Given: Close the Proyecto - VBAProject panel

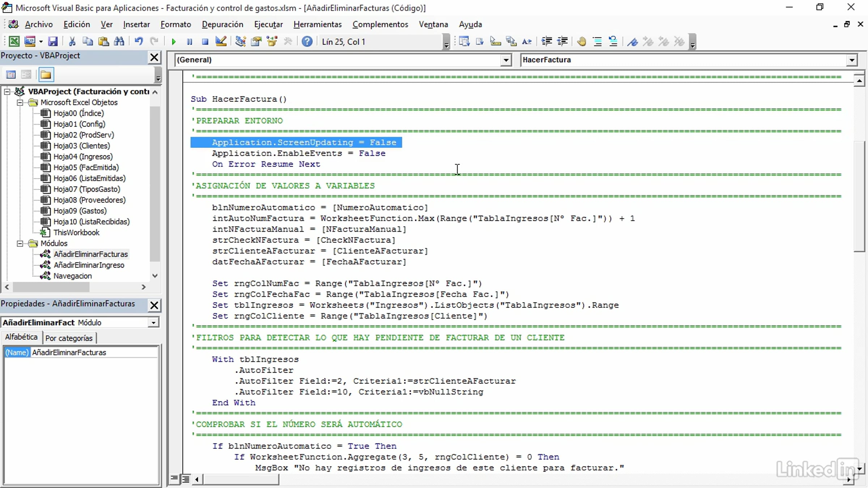Looking at the screenshot, I should coord(154,57).
